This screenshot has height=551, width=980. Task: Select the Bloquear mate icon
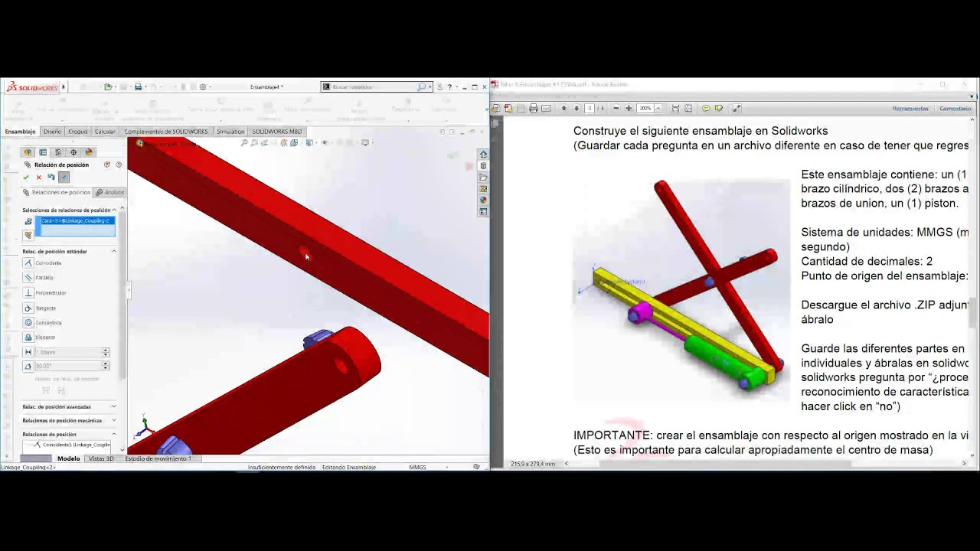coord(28,337)
